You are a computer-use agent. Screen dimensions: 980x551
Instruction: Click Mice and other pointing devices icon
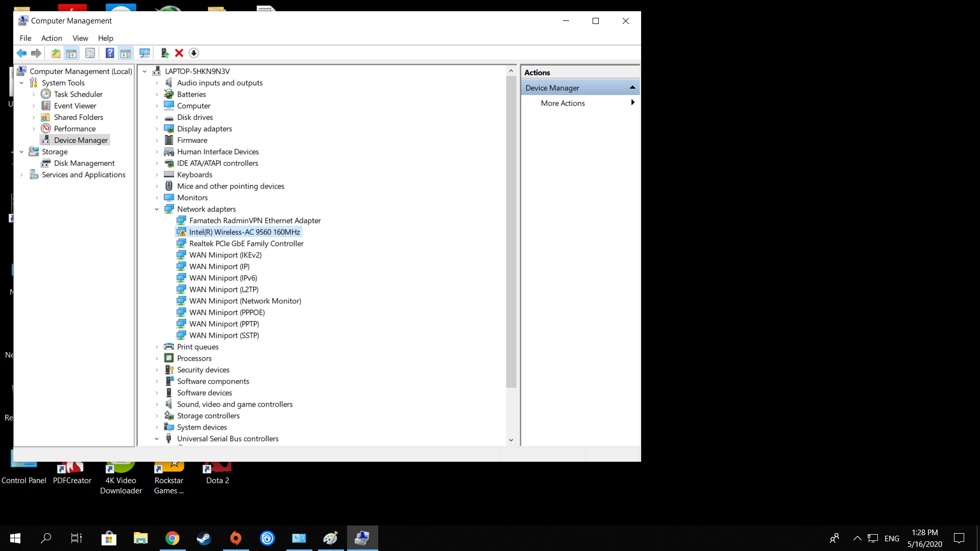(169, 186)
